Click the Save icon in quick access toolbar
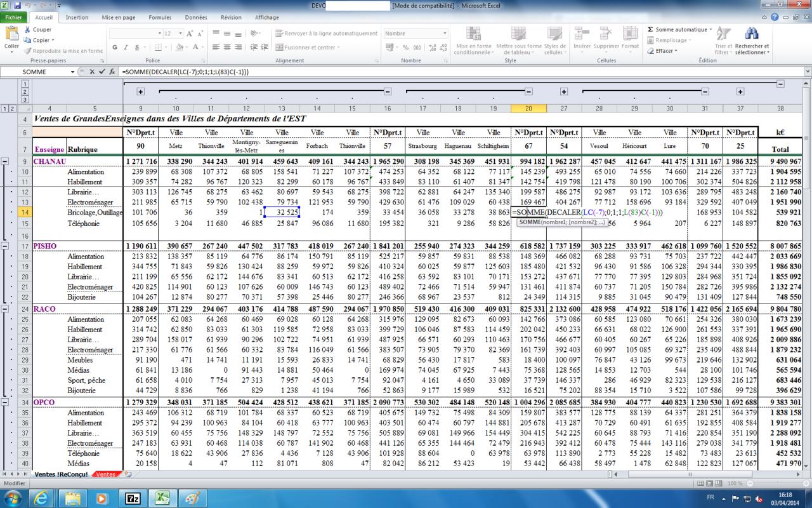This screenshot has height=508, width=812. point(17,5)
